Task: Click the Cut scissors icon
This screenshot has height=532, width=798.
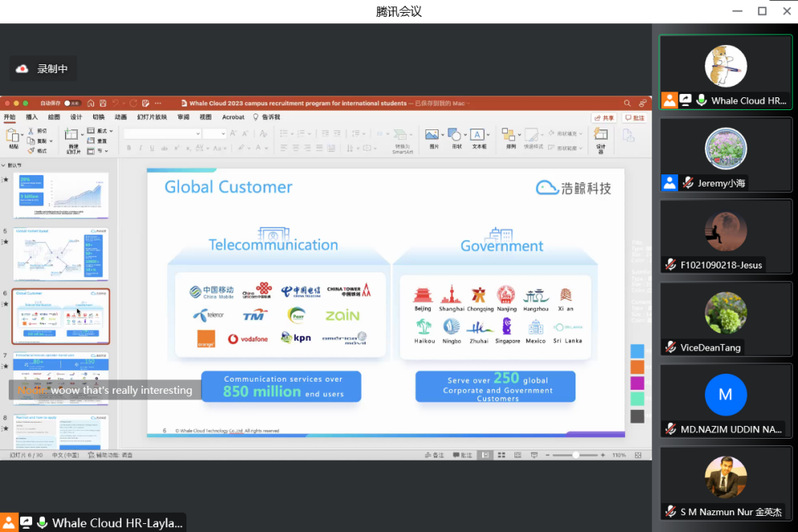Action: (31, 131)
